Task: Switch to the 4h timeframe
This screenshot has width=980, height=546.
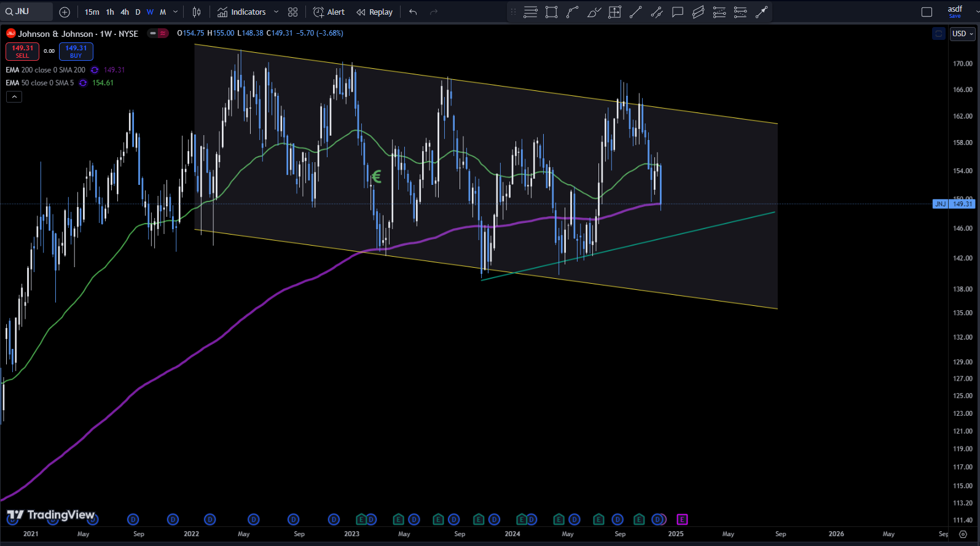Action: pos(125,12)
